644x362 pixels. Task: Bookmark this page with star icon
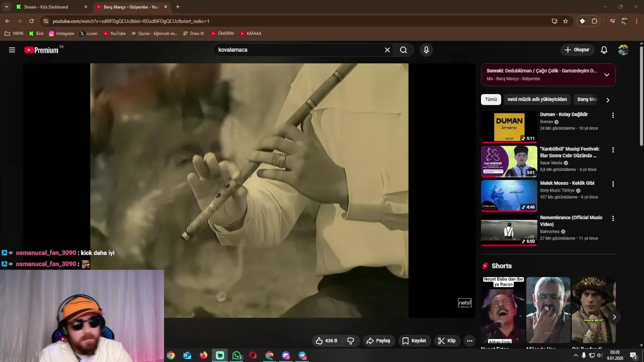tap(566, 21)
